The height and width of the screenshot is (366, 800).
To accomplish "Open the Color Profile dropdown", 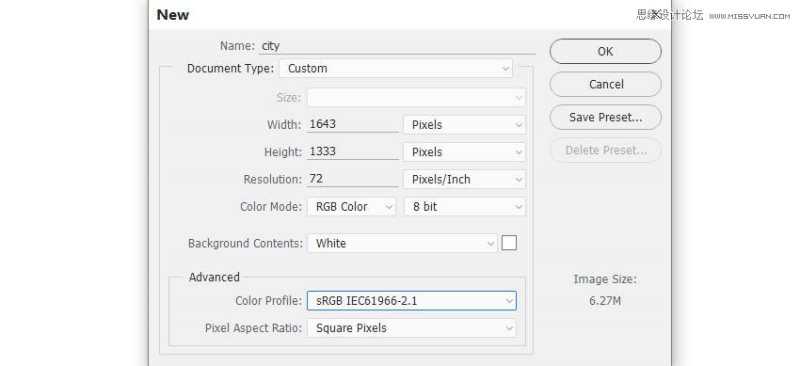I will click(412, 301).
